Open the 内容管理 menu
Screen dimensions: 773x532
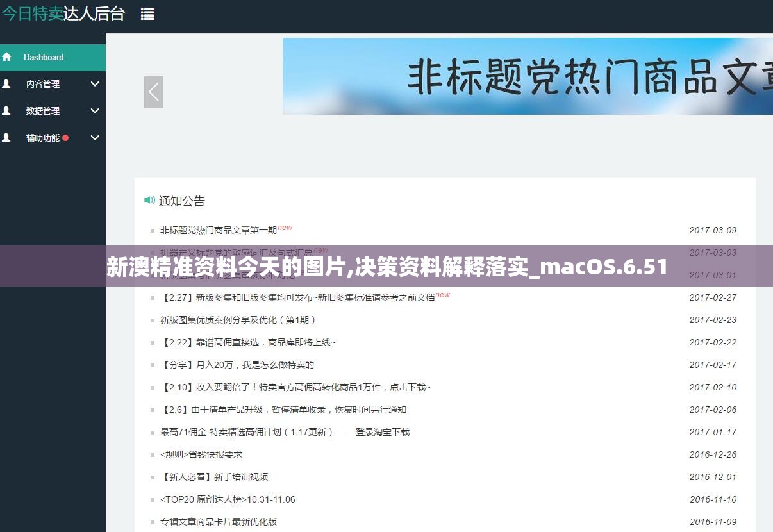pos(53,84)
